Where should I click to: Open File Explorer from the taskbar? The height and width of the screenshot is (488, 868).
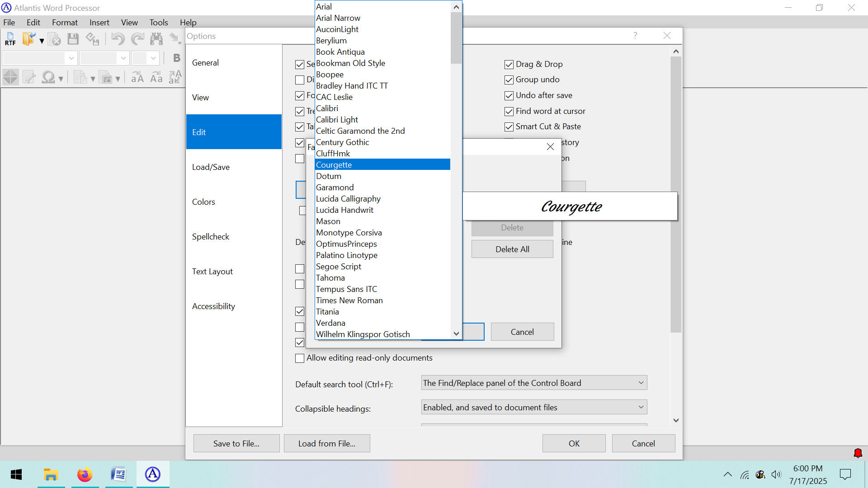pos(51,474)
